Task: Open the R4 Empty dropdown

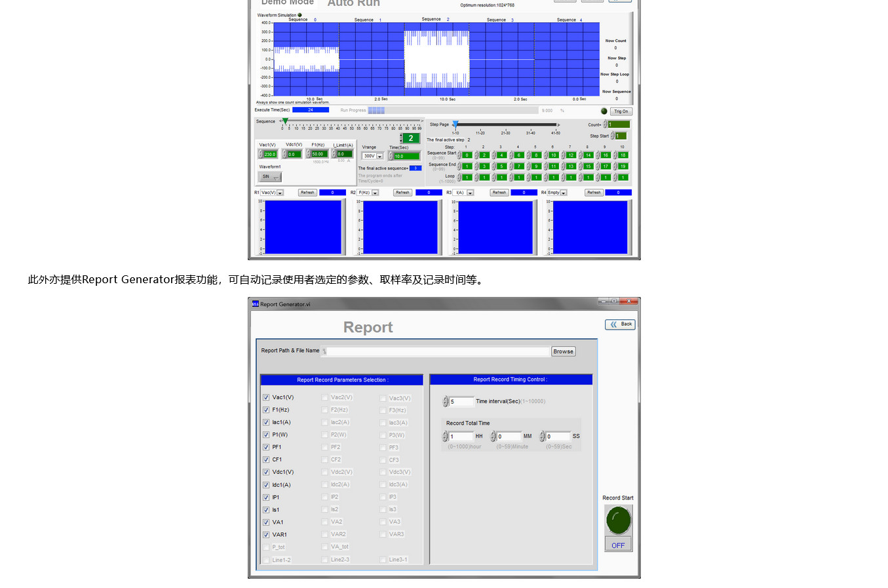Action: (563, 193)
